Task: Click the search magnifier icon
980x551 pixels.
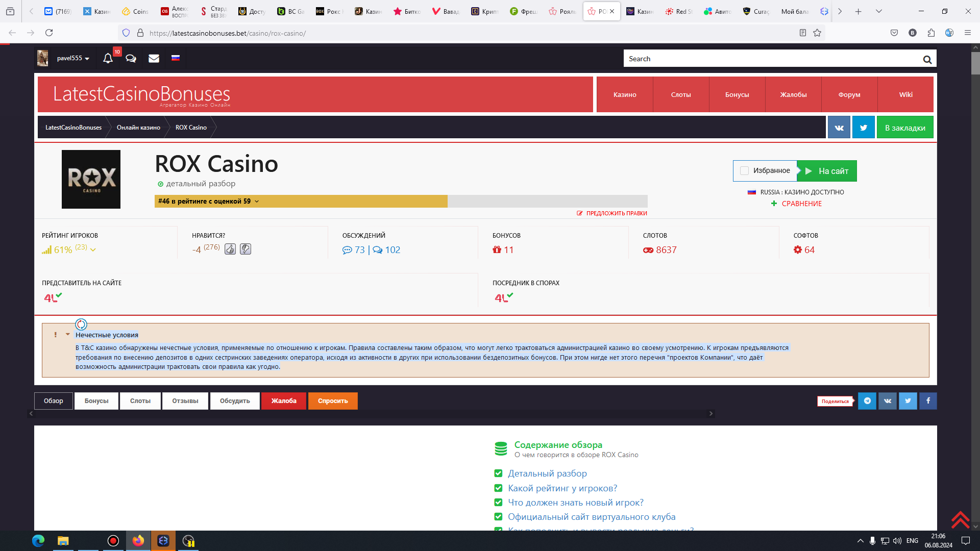Action: (927, 59)
